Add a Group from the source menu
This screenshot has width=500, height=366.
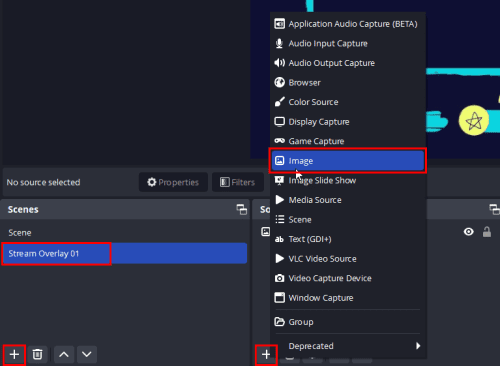click(x=347, y=322)
